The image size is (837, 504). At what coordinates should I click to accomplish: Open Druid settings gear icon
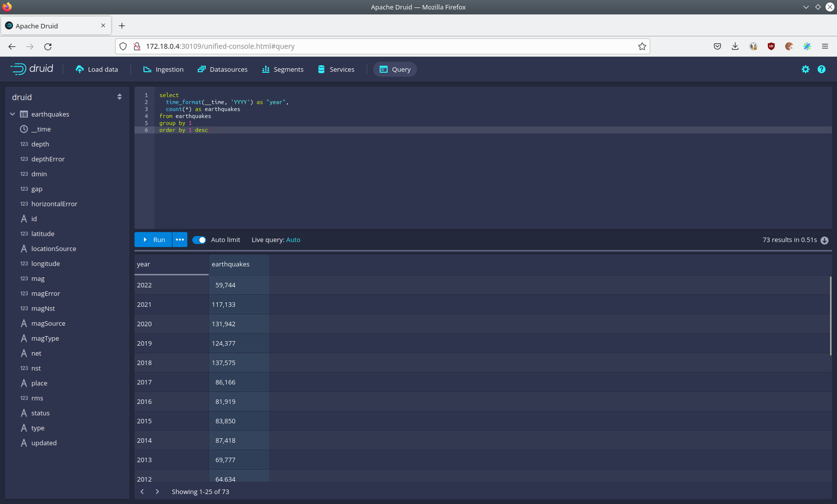click(805, 69)
